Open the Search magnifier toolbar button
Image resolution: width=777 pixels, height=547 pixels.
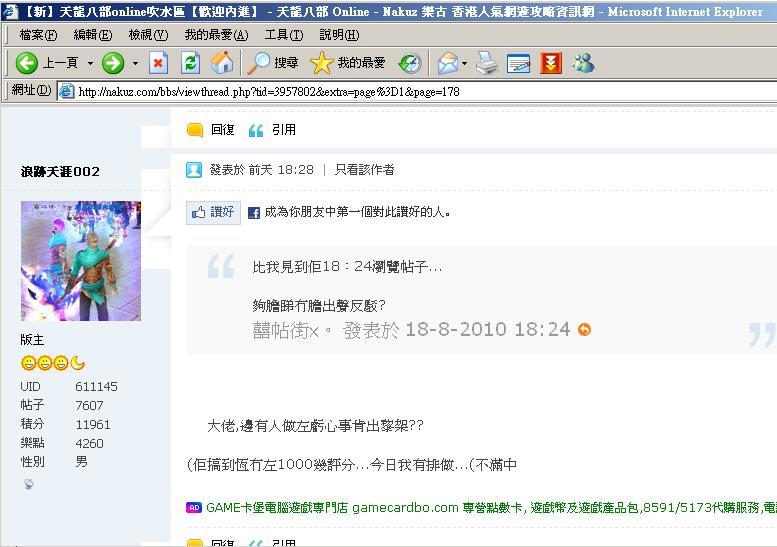[258, 63]
